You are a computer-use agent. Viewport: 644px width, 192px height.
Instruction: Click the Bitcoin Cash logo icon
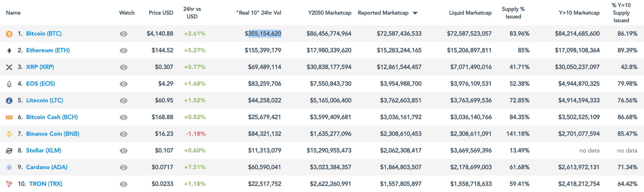coord(9,117)
